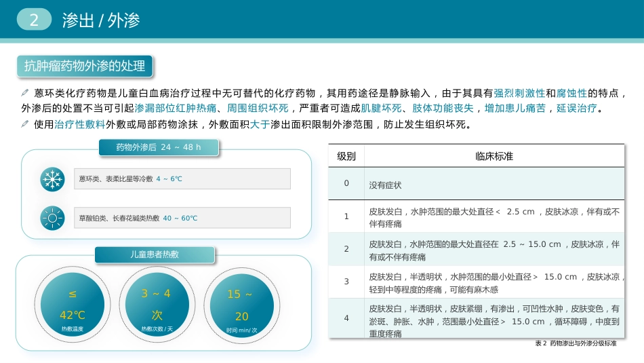Click level 2 number cell
This screenshot has height=363, width=644.
pos(346,249)
